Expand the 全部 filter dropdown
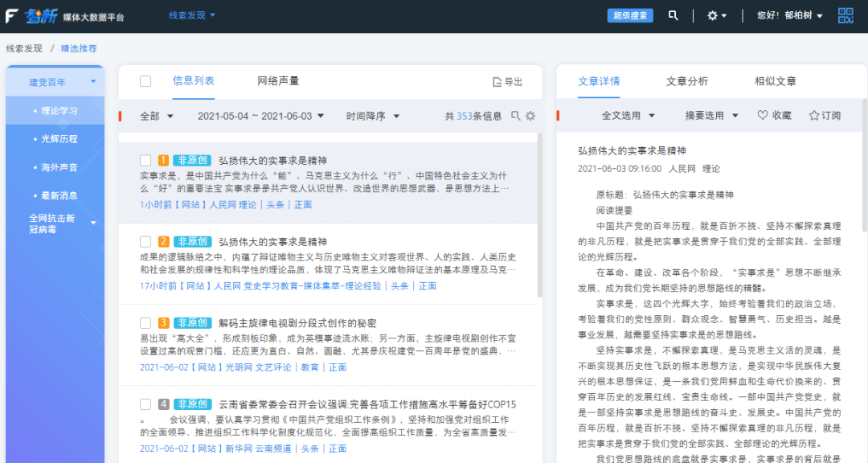 pos(157,117)
